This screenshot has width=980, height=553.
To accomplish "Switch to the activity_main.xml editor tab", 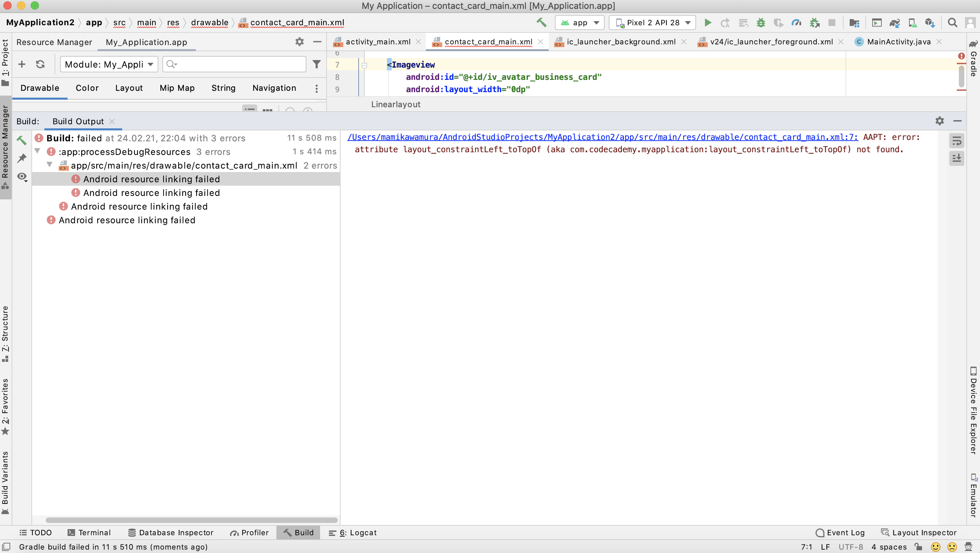I will pyautogui.click(x=378, y=42).
